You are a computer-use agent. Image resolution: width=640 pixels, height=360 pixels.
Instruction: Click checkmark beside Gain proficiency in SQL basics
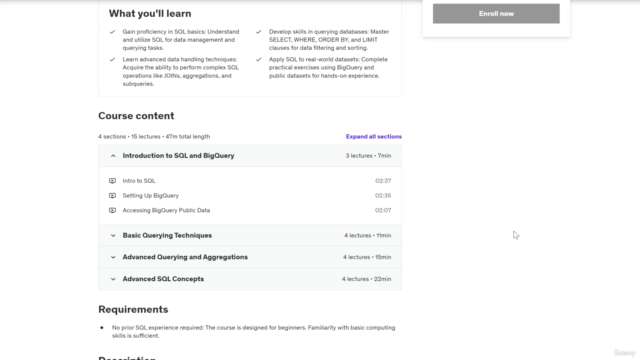[x=112, y=32]
